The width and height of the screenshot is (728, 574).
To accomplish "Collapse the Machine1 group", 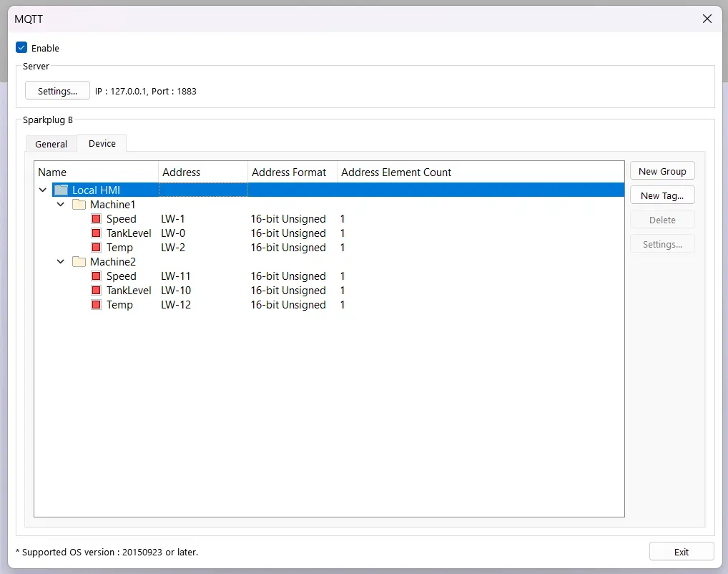I will pyautogui.click(x=61, y=204).
